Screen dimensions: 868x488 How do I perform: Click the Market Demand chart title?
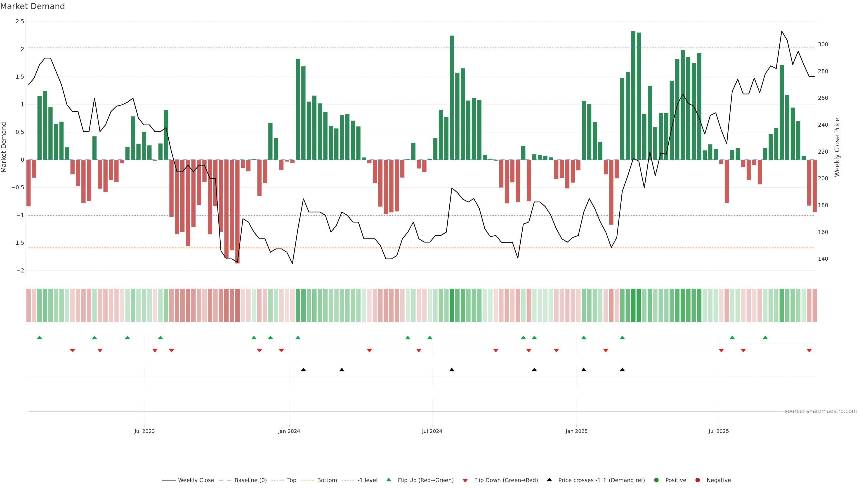click(x=32, y=6)
